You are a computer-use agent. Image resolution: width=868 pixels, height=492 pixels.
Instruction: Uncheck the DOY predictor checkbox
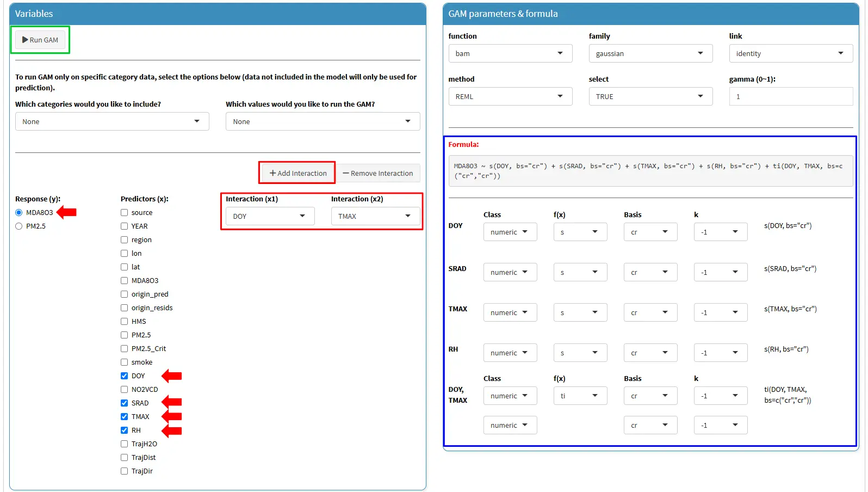(x=125, y=376)
